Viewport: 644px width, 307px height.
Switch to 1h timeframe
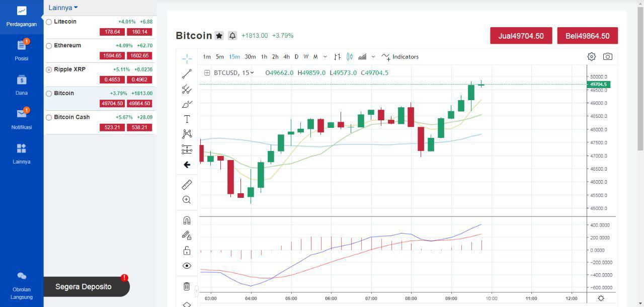pos(264,57)
